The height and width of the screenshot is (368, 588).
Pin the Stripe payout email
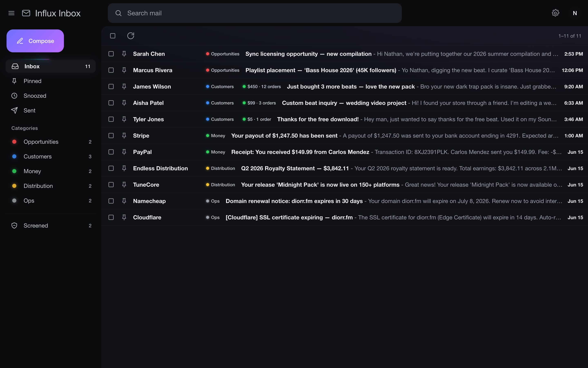point(124,136)
